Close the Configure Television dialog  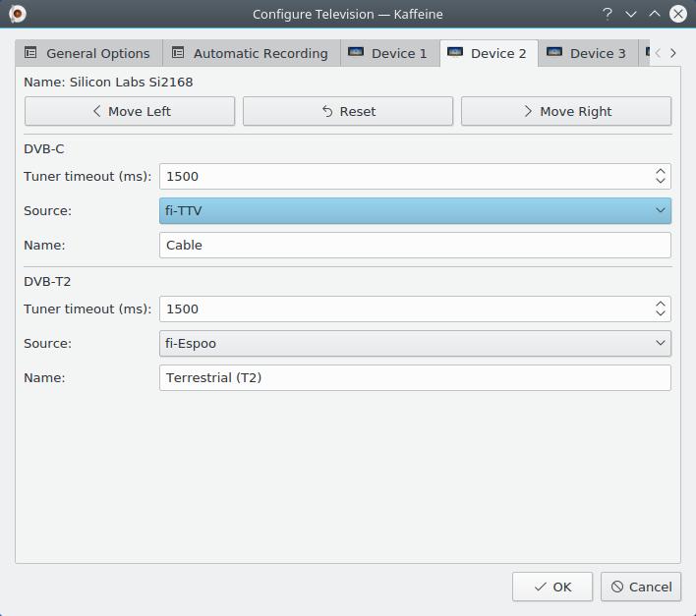coord(677,14)
